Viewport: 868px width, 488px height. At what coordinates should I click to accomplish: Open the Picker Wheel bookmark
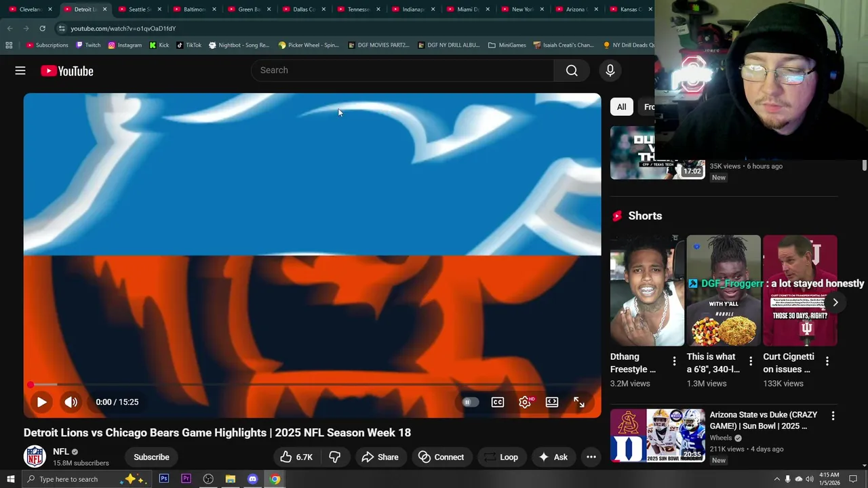point(309,45)
